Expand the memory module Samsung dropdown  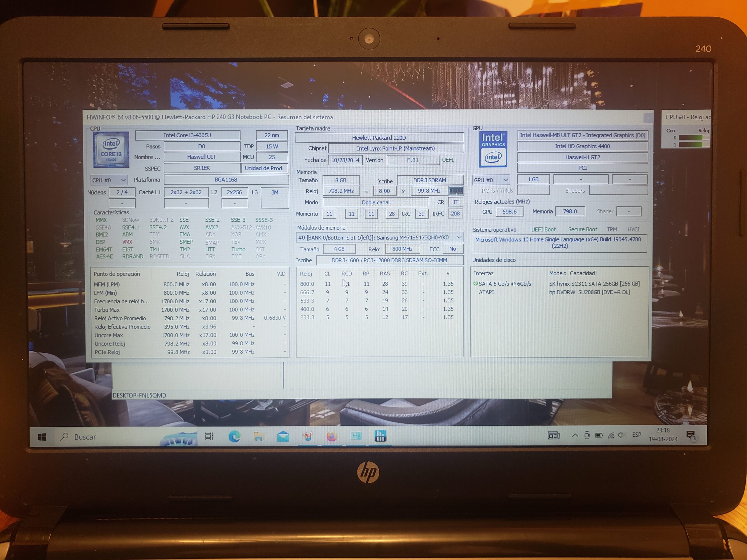pos(380,237)
